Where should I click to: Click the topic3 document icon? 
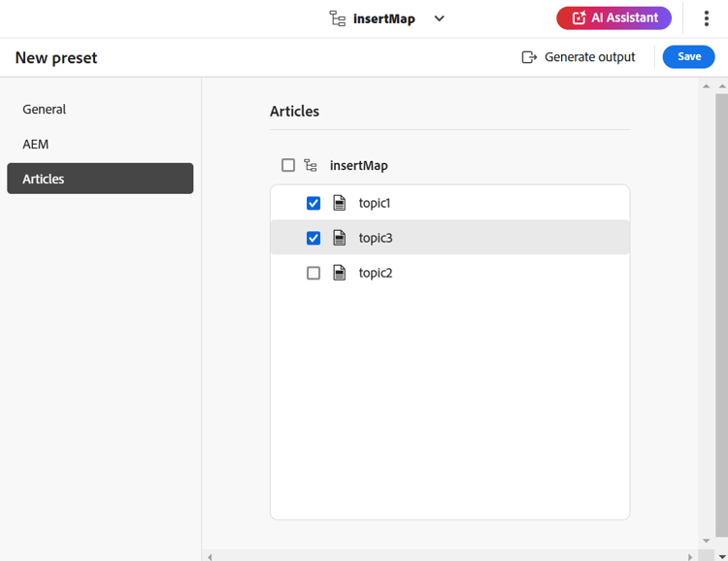[340, 238]
